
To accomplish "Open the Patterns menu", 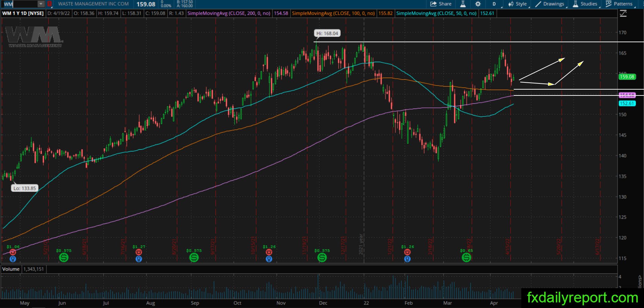I will coord(619,4).
